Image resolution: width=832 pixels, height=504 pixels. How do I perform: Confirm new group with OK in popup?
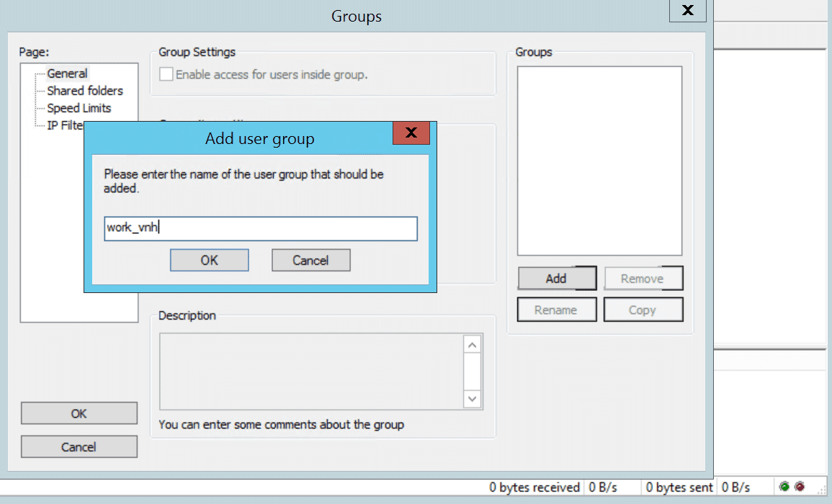tap(209, 260)
